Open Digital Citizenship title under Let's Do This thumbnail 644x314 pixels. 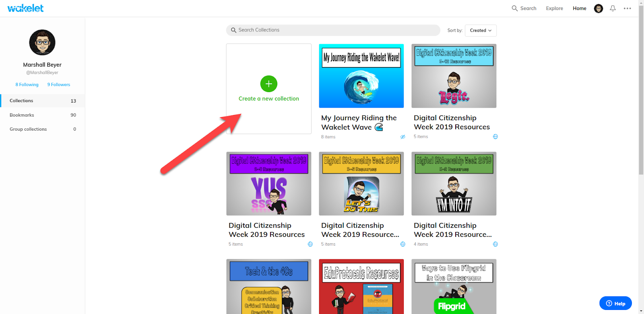(360, 230)
